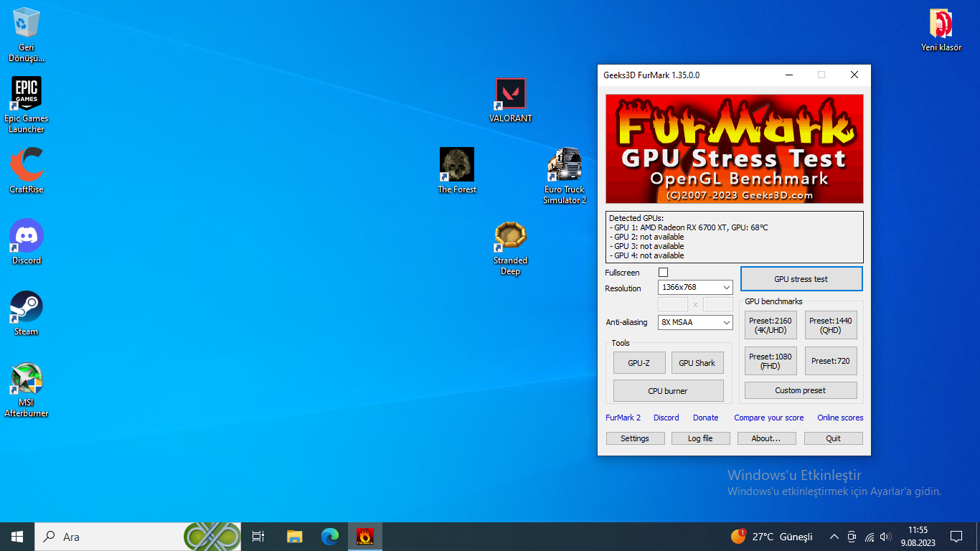The image size is (980, 551).
Task: Select the Epic Games Launcher desktop icon
Action: pyautogui.click(x=27, y=105)
